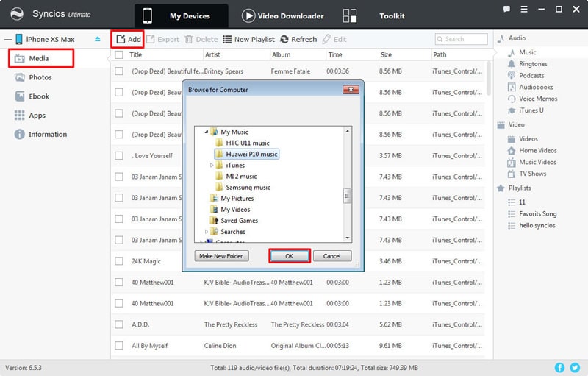588x376 pixels.
Task: Cancel the Browse for Computer dialog
Action: (332, 256)
